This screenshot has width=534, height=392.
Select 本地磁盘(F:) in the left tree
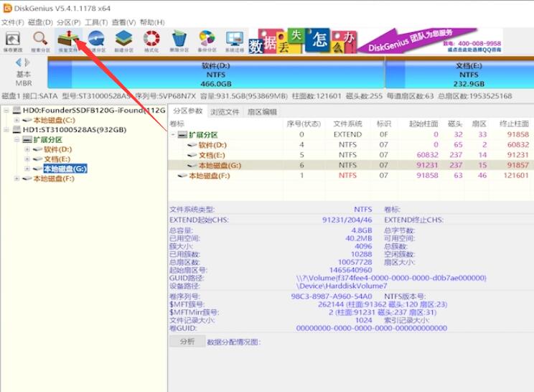[x=53, y=179]
